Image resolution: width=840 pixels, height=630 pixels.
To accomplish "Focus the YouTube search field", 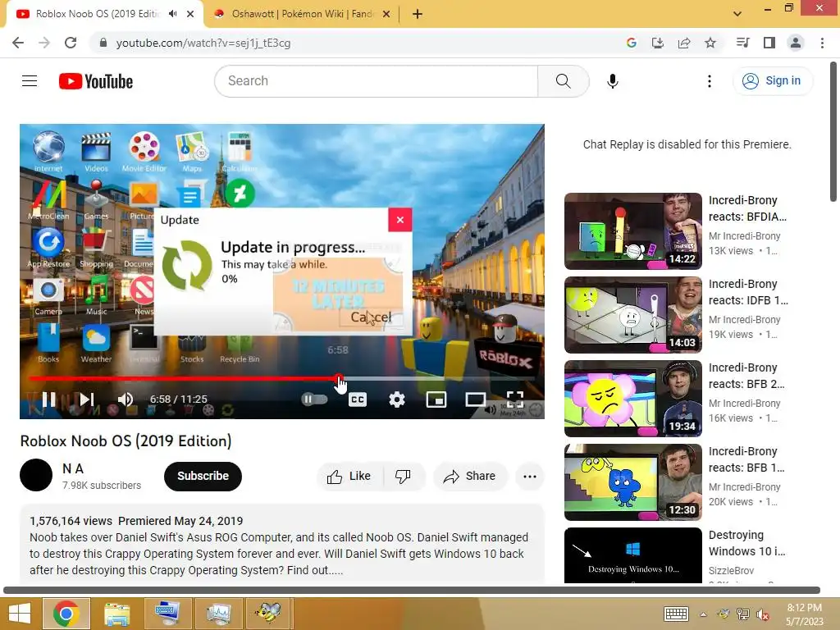I will coord(376,81).
